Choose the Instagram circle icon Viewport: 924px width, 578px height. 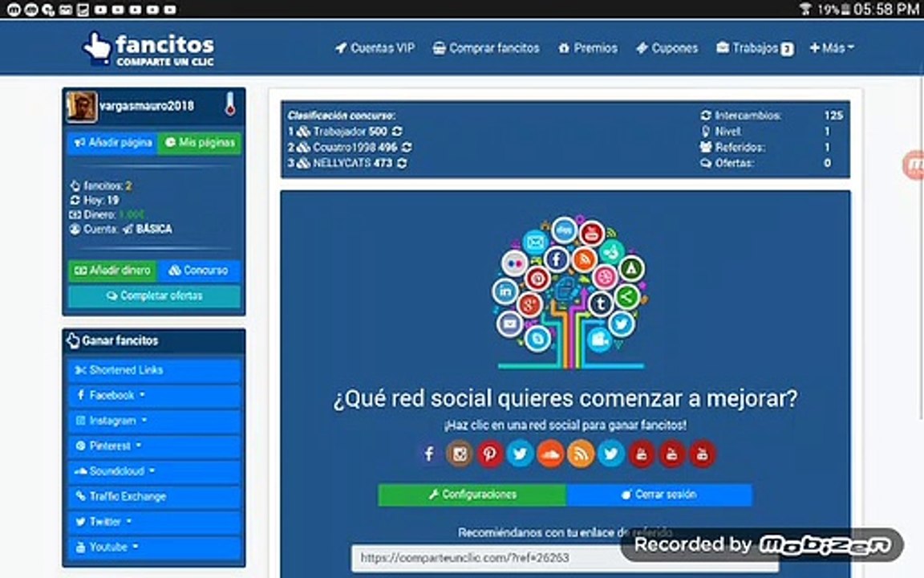point(460,454)
